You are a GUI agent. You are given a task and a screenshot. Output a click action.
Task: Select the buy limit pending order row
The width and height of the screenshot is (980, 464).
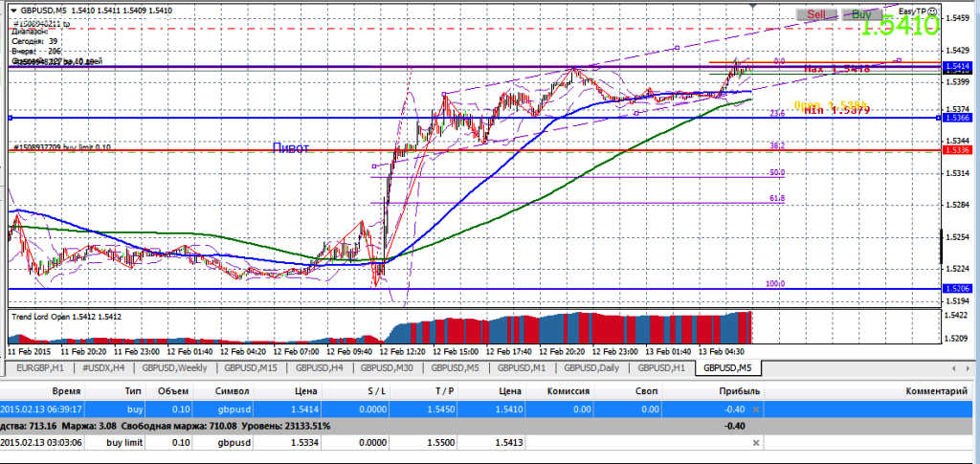tap(383, 443)
